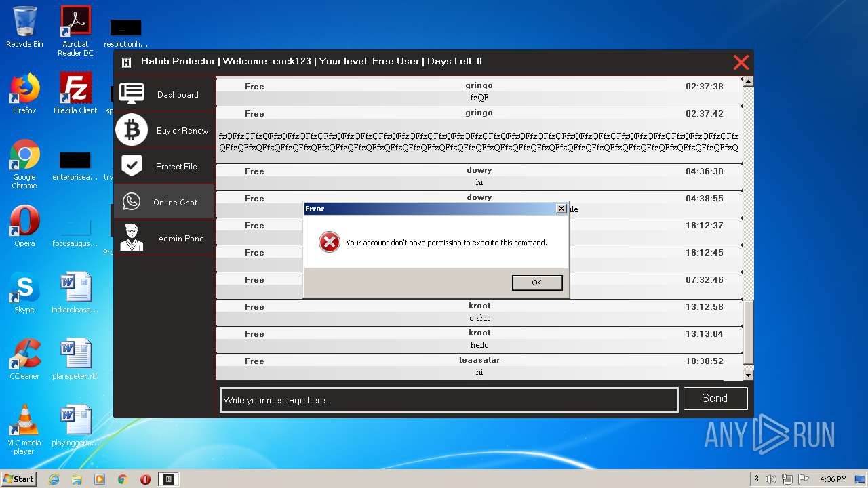
Task: Switch to Protect File section
Action: click(176, 167)
